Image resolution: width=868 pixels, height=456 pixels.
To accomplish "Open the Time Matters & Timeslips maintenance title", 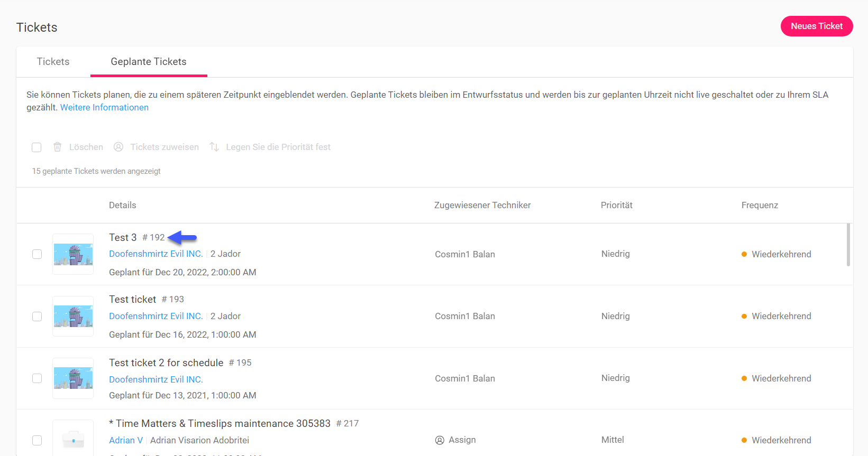I will [220, 423].
